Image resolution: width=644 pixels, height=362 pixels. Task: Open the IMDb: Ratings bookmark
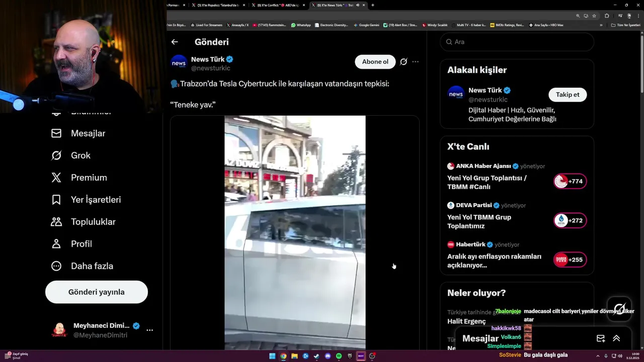click(507, 25)
